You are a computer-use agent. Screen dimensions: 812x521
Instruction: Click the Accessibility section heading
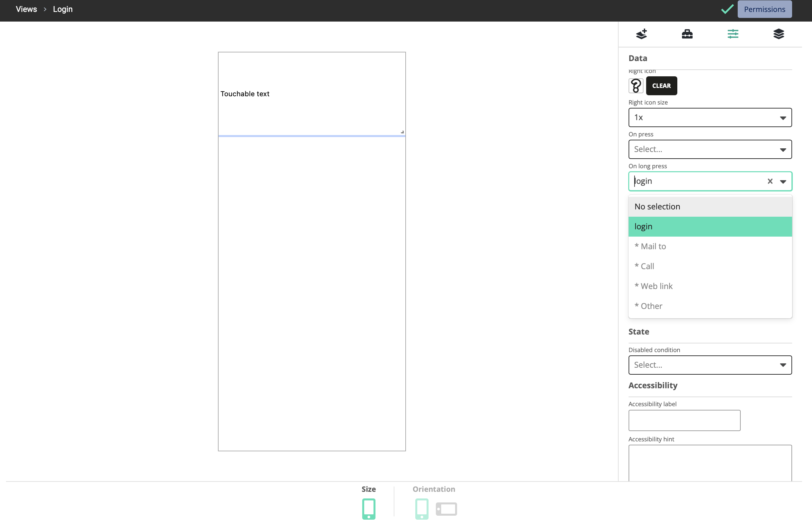(x=653, y=385)
